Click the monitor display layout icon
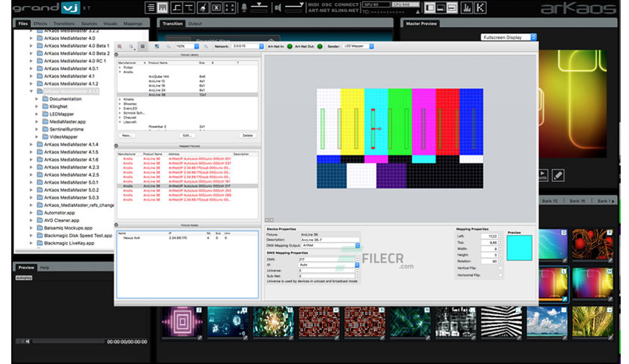629x364 pixels. 441,8
